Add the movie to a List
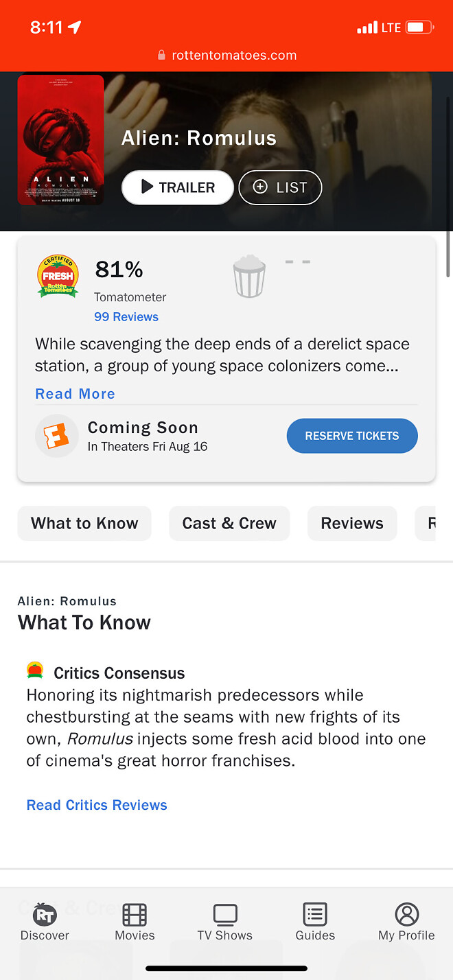Viewport: 453px width, 980px height. tap(280, 187)
